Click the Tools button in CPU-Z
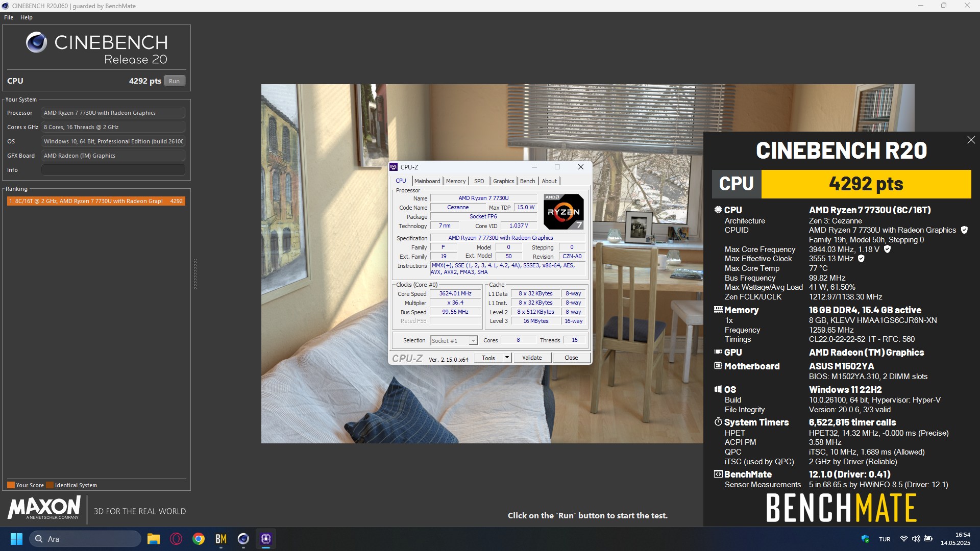980x551 pixels. click(x=488, y=358)
